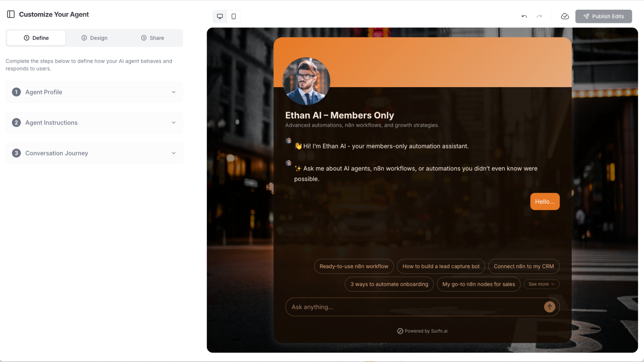
Task: Click the send arrow icon
Action: (x=549, y=307)
